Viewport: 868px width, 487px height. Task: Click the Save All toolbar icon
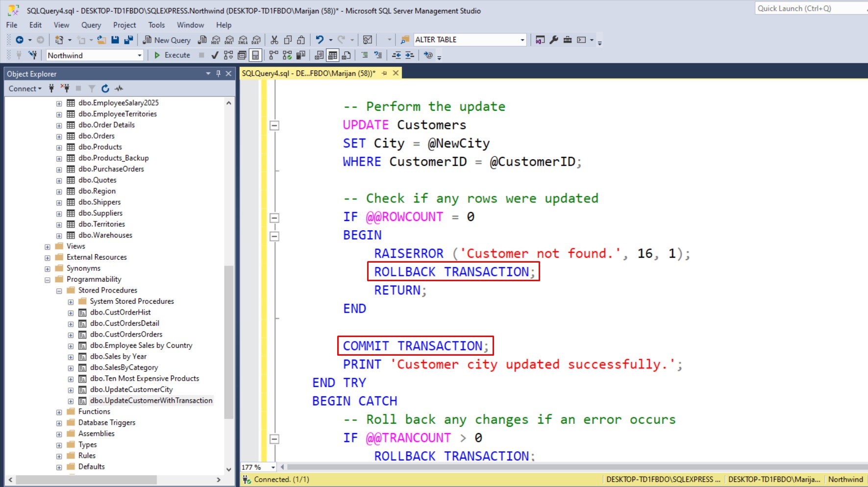128,40
